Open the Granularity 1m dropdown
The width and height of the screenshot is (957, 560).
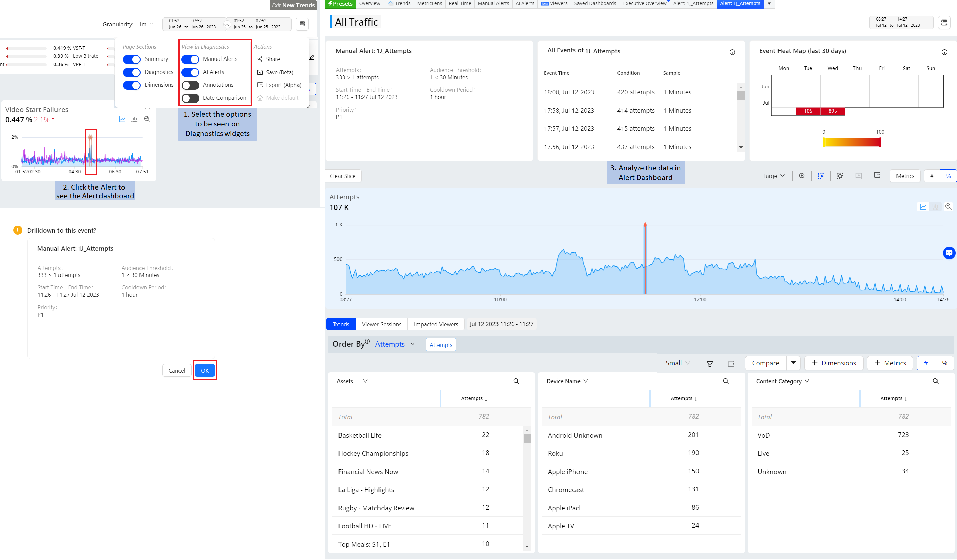click(146, 24)
